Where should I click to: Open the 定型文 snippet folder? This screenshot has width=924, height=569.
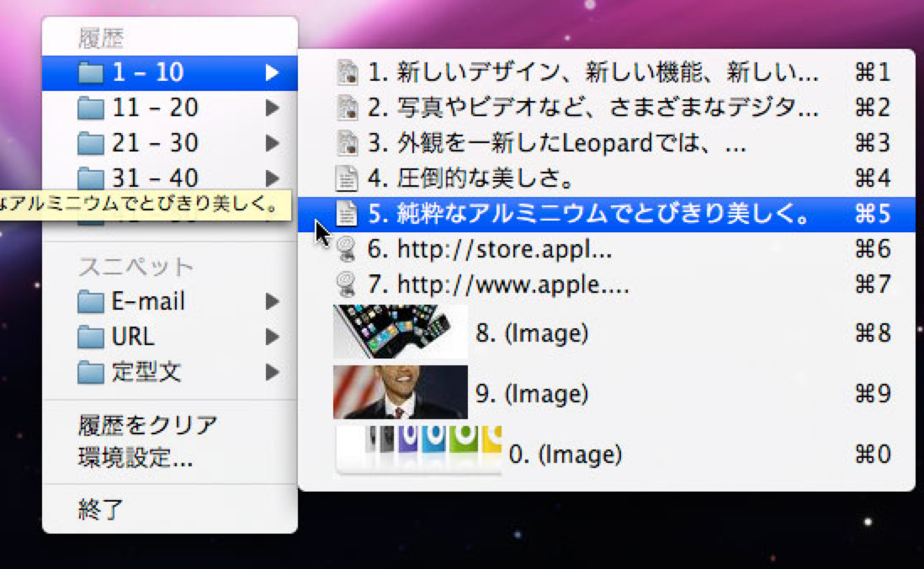170,373
